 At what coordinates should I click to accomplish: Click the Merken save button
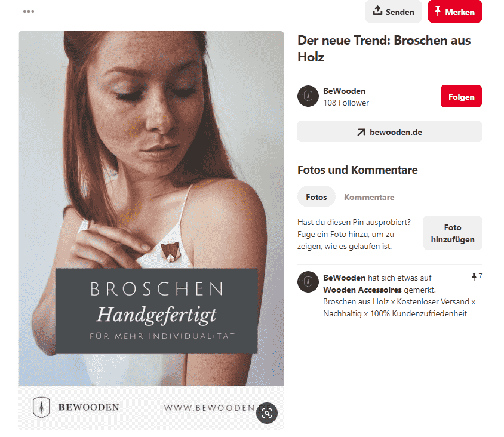(454, 11)
